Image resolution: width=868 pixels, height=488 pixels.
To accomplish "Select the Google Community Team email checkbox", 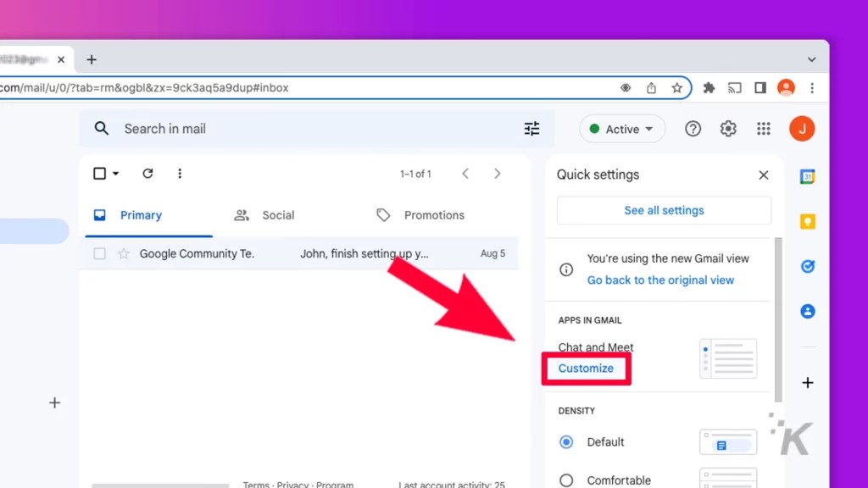I will (98, 253).
